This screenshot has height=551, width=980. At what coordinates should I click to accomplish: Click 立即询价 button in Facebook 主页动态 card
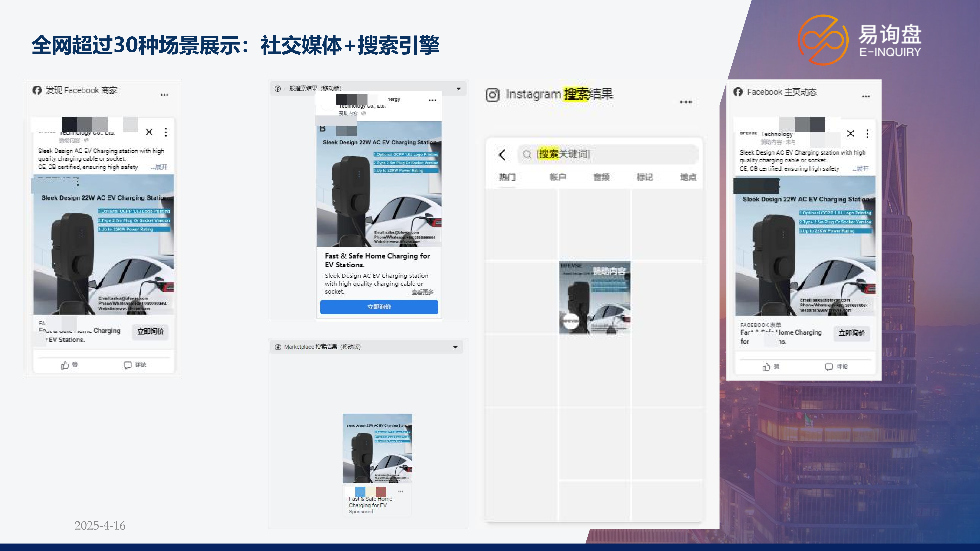pyautogui.click(x=852, y=333)
